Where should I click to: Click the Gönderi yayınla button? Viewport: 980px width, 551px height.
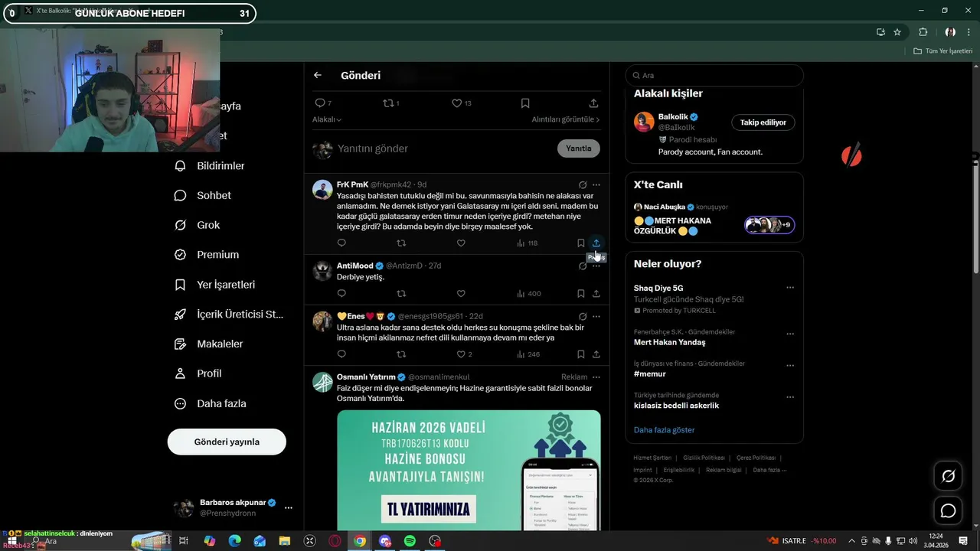click(x=227, y=442)
